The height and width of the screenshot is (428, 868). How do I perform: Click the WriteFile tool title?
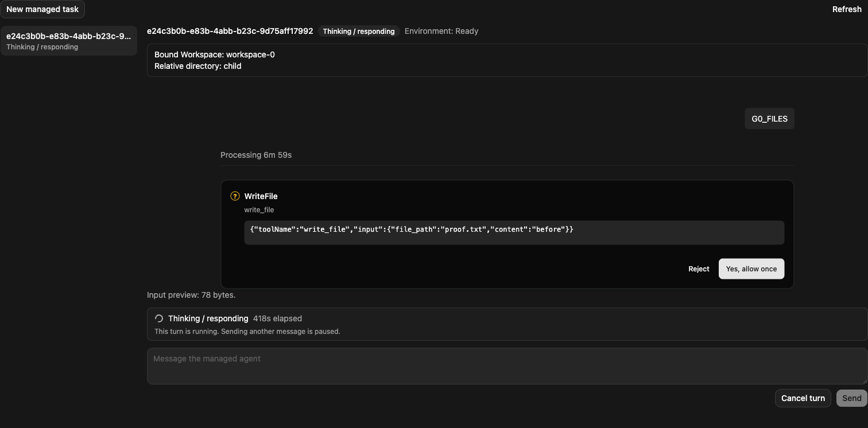click(261, 196)
